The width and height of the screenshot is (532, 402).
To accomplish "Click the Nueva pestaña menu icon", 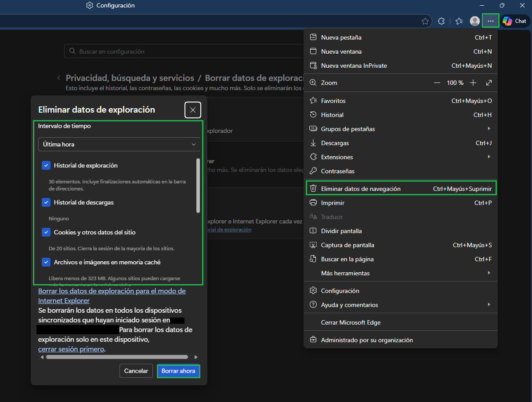I will (313, 37).
